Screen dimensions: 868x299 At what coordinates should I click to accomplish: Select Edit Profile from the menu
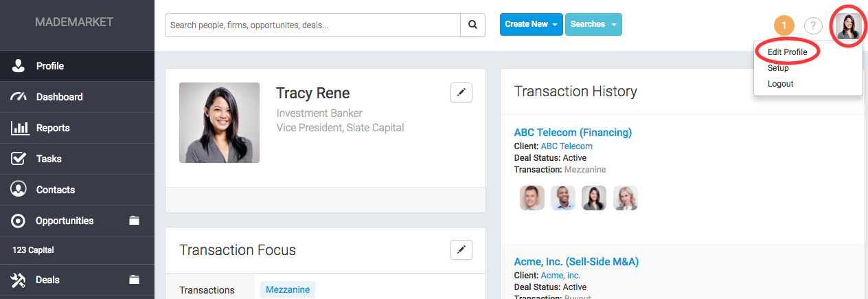point(787,52)
